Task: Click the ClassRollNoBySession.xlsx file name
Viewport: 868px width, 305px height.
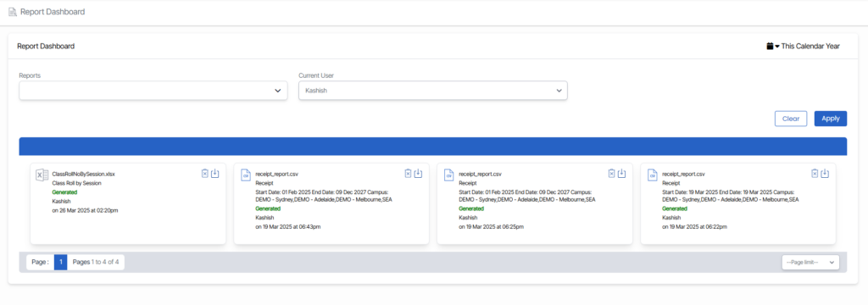Action: click(x=84, y=174)
